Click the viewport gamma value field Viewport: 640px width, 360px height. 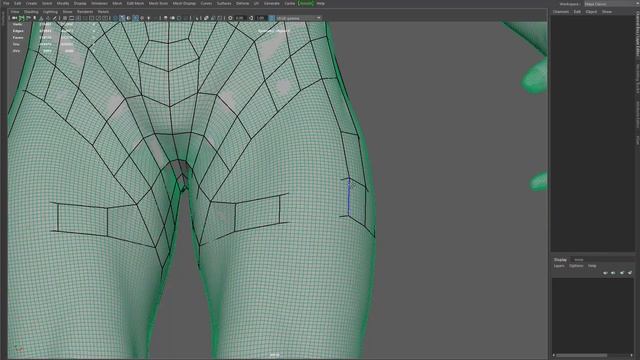pyautogui.click(x=260, y=18)
